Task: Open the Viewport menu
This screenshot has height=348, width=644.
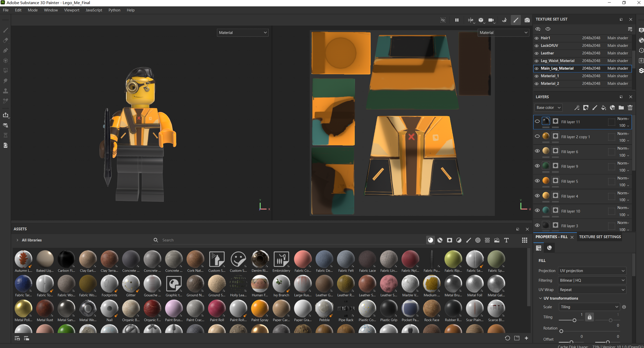Action: point(72,10)
